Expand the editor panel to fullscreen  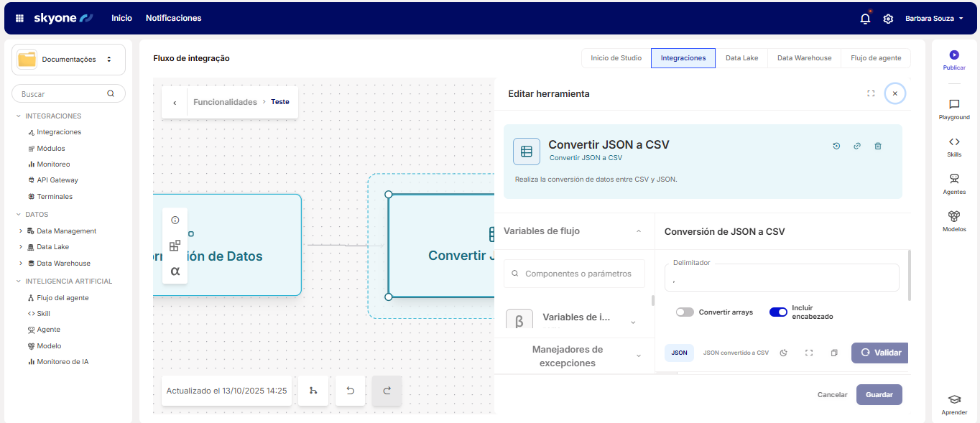point(871,93)
